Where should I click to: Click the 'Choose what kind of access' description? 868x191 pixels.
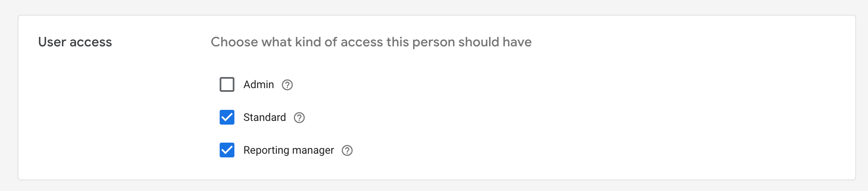tap(371, 42)
